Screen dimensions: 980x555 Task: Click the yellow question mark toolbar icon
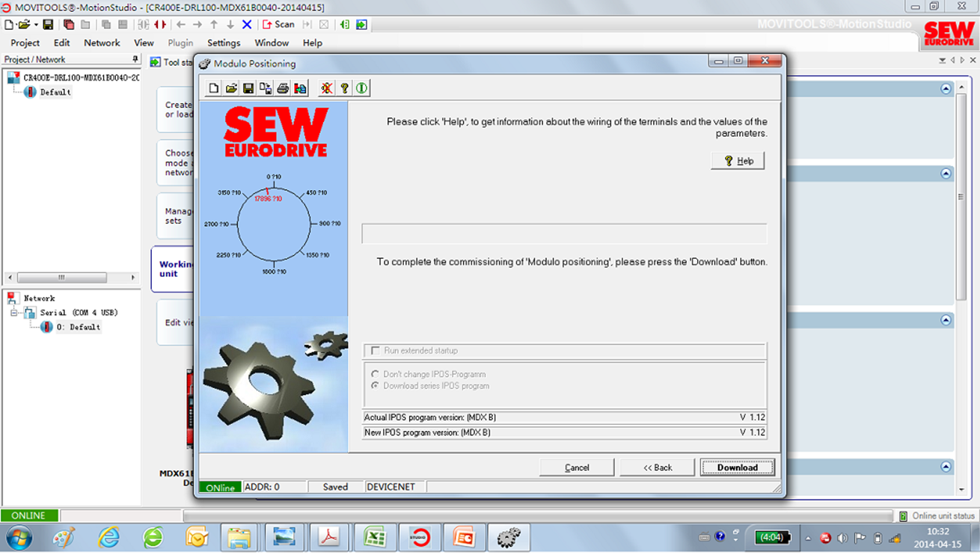click(x=344, y=88)
